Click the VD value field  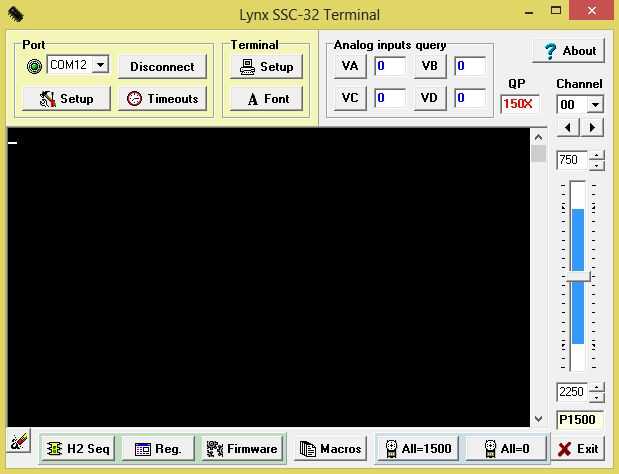[x=470, y=98]
